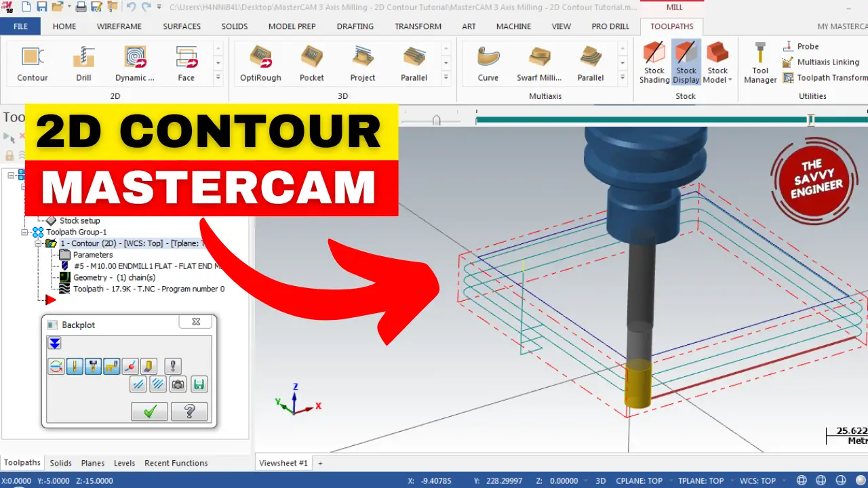This screenshot has width=868, height=488.
Task: Switch to the SURFACES ribbon tab
Action: 182,26
